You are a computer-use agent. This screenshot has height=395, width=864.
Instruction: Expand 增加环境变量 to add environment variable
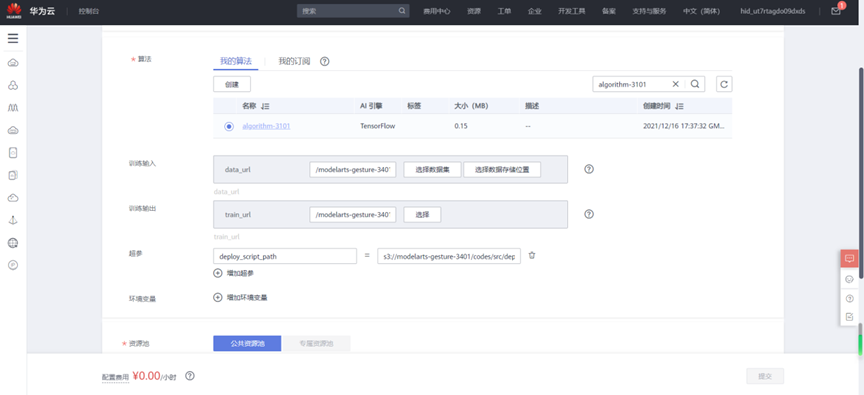click(240, 297)
